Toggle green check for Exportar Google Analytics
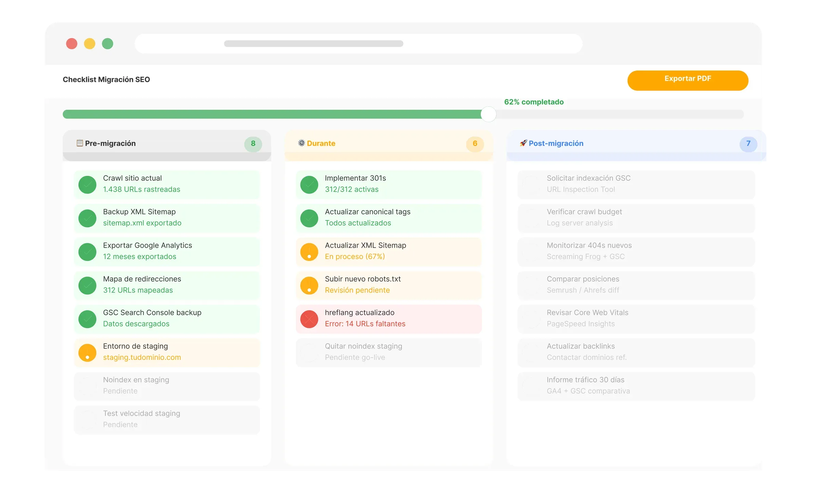The height and width of the screenshot is (504, 818). tap(87, 252)
